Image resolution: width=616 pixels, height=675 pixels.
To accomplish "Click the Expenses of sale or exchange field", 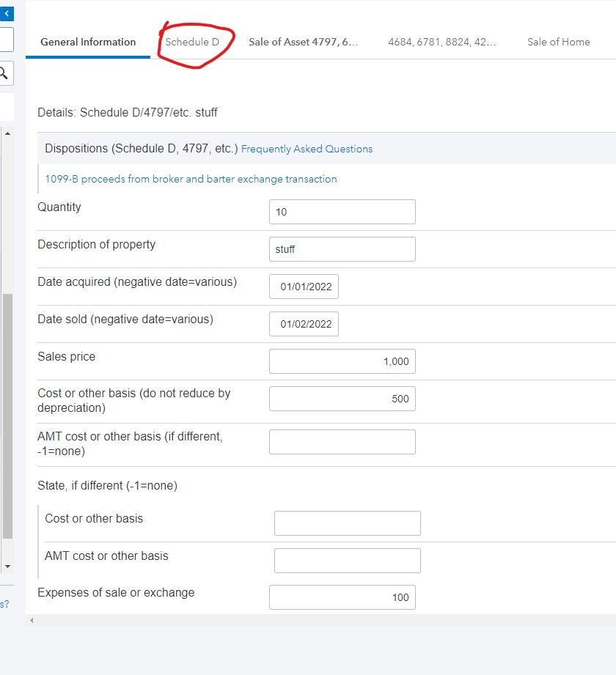I will pyautogui.click(x=342, y=597).
